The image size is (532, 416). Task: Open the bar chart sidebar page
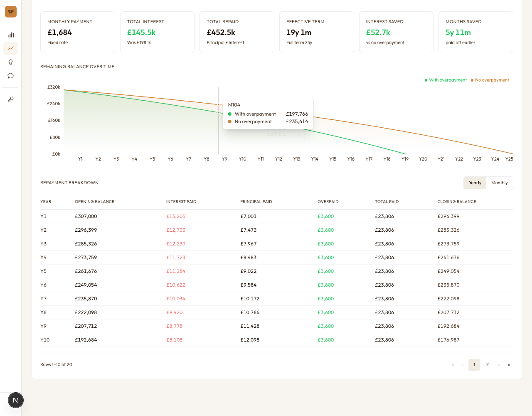[x=11, y=35]
